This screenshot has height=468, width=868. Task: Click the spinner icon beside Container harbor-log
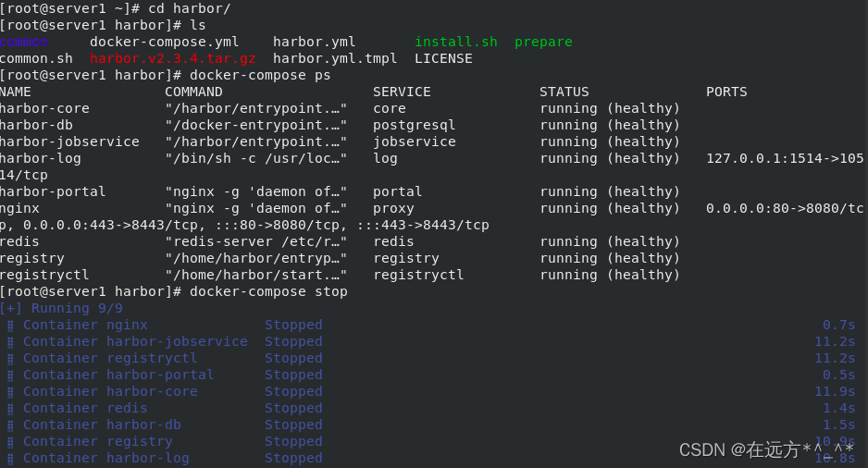coord(10,459)
